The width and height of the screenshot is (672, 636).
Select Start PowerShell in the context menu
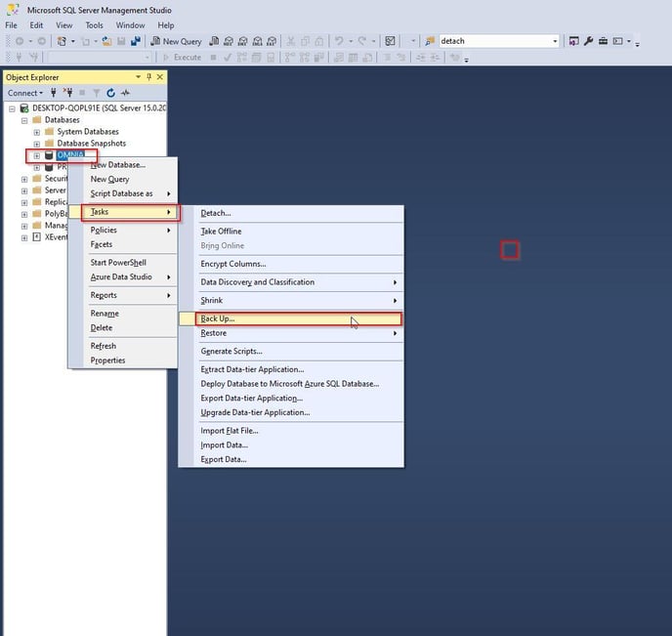123,263
